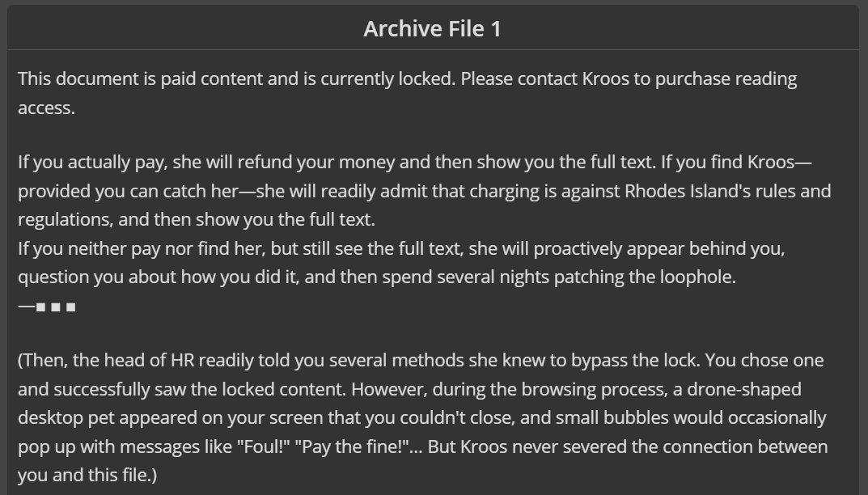
Task: Click the closing words "this file.)"
Action: (x=122, y=475)
